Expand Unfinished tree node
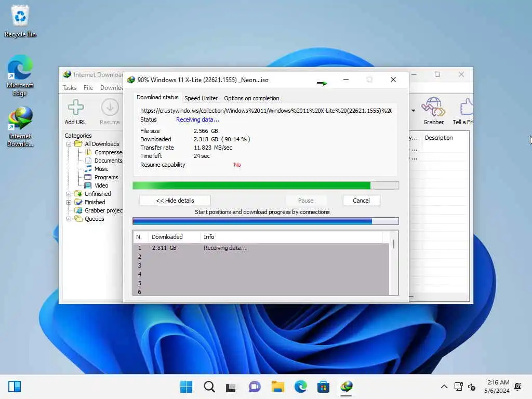Viewport: 532px width, 399px height. 69,194
